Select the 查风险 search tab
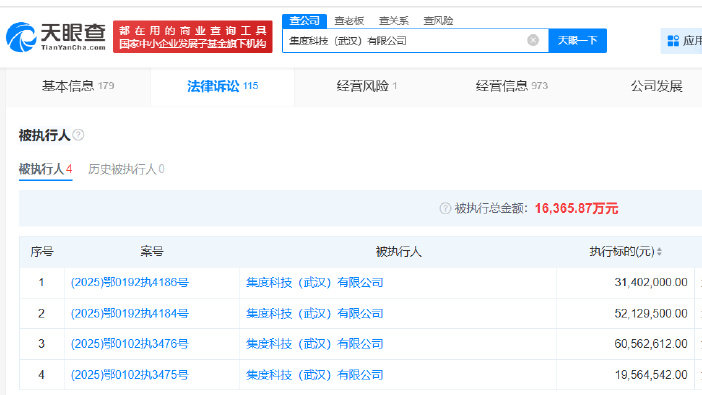This screenshot has height=395, width=702. [438, 21]
